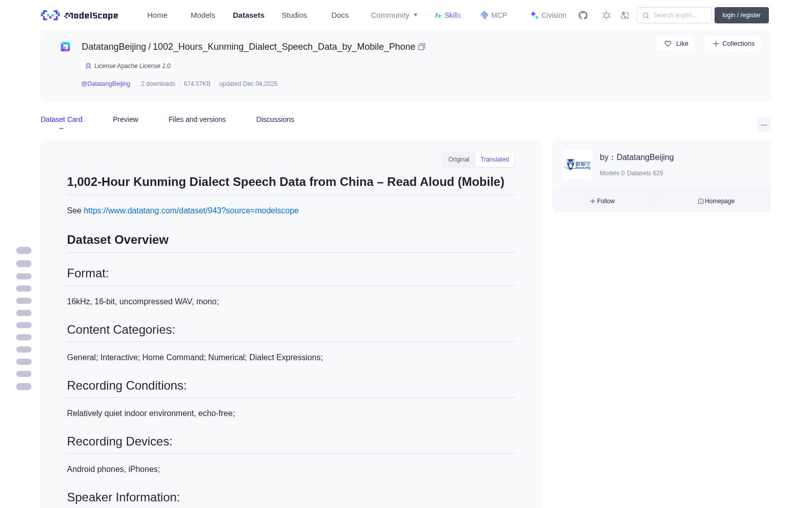This screenshot has height=508, width=812.
Task: Like this dataset
Action: coord(675,44)
